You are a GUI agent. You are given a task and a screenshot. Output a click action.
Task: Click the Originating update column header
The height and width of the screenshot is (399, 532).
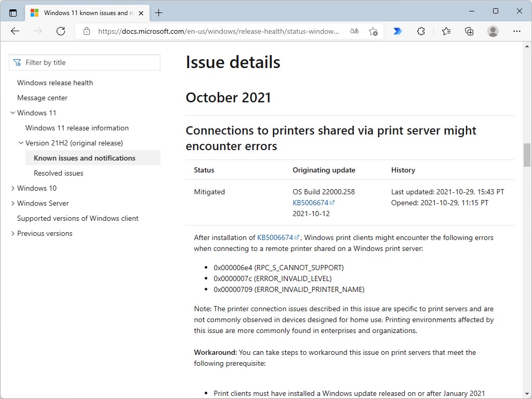click(x=324, y=170)
